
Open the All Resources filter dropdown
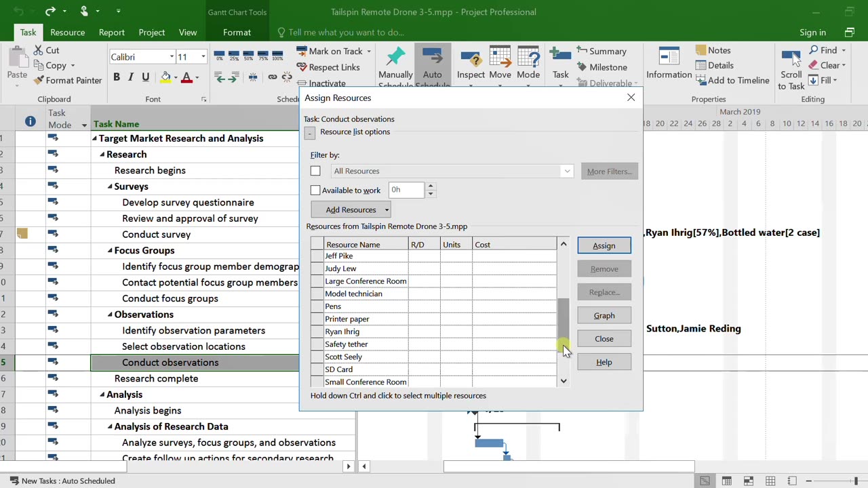click(x=567, y=171)
